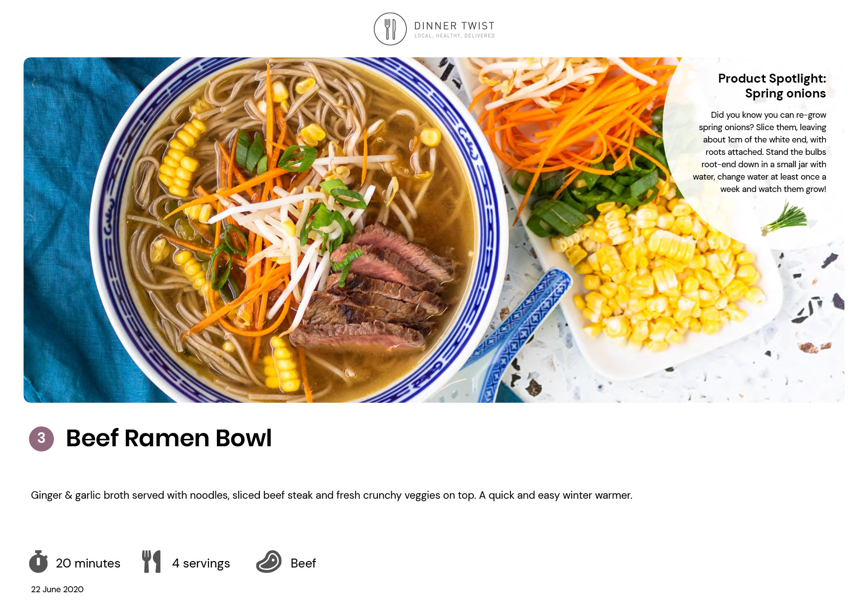Click the DINNER TWIST brand name text
The height and width of the screenshot is (613, 868).
point(454,26)
